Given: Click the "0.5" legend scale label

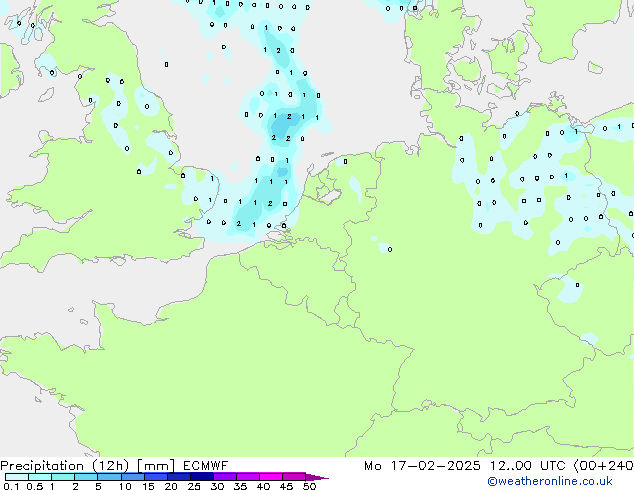Looking at the screenshot, I should click(35, 486).
